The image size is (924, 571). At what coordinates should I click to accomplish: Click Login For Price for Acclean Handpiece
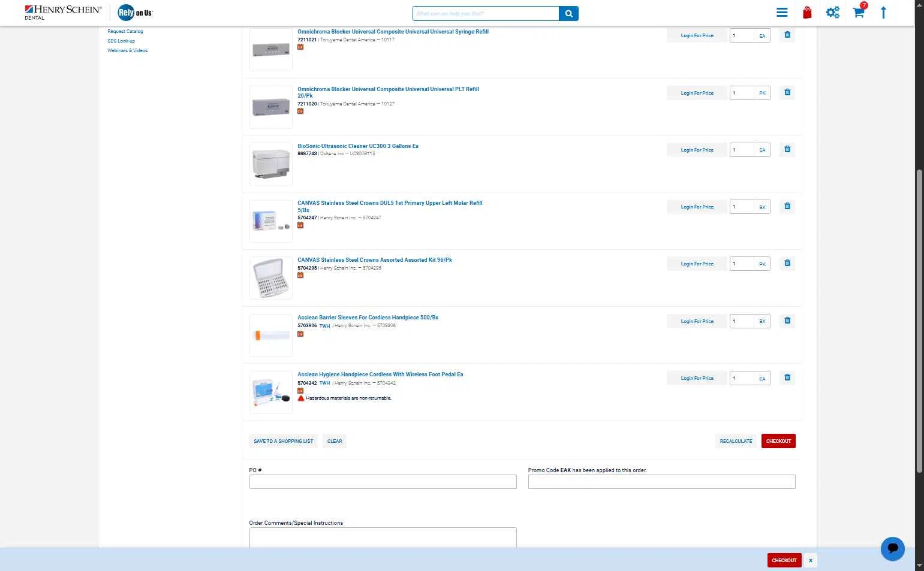click(697, 378)
